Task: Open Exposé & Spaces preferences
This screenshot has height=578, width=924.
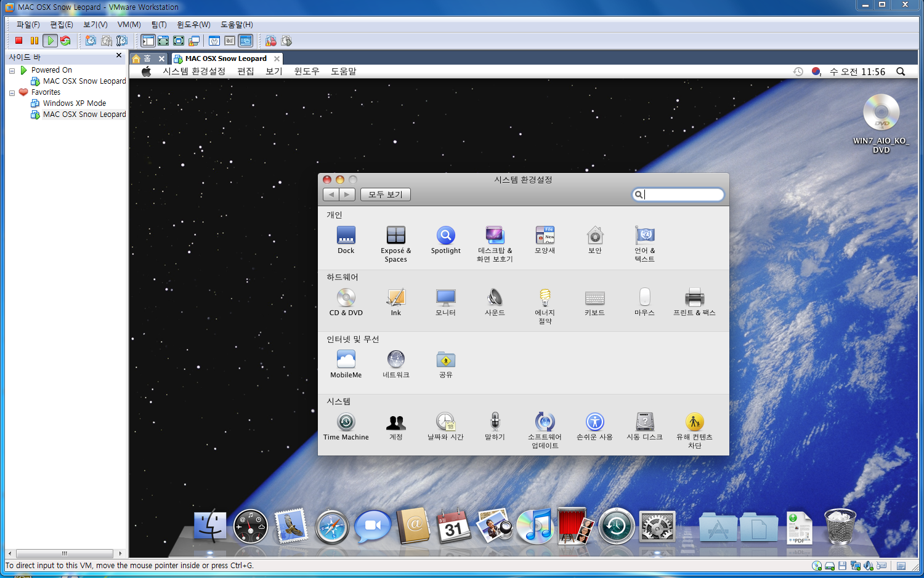Action: pyautogui.click(x=395, y=244)
